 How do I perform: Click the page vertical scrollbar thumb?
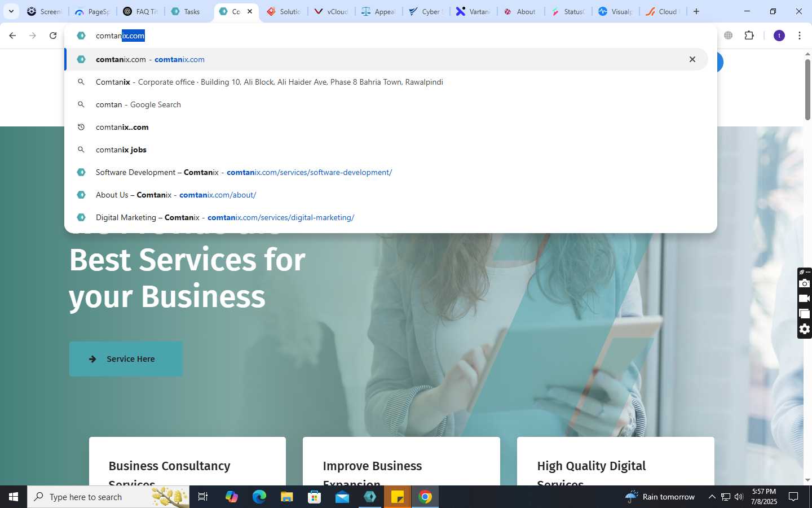tap(807, 90)
